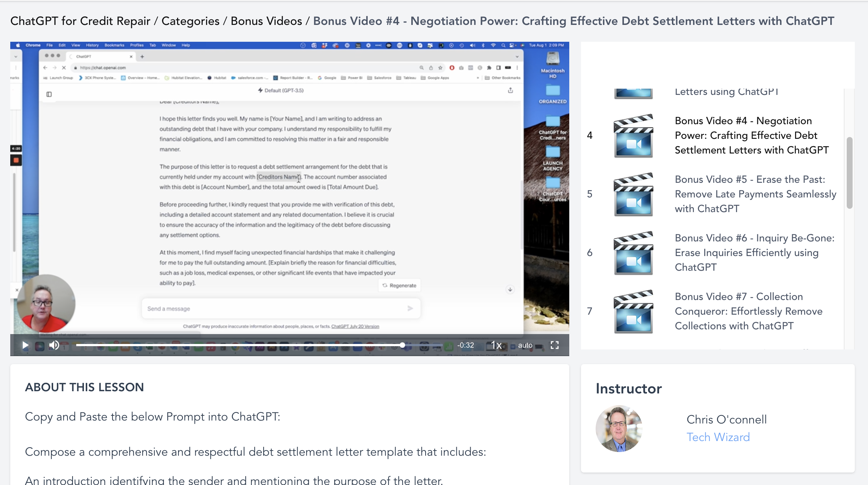The height and width of the screenshot is (485, 868).
Task: Select Bonus Video #6 Inquiry Be-Gone title
Action: [755, 252]
